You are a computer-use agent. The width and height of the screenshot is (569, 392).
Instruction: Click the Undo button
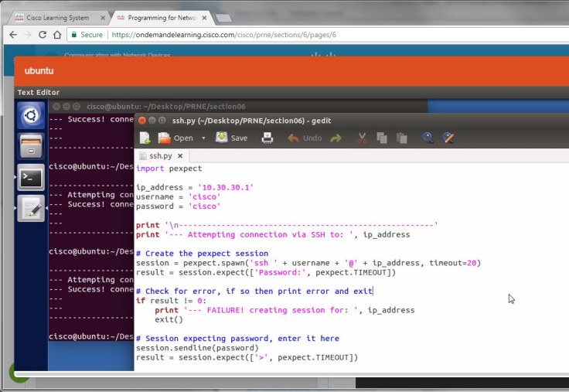click(x=305, y=138)
